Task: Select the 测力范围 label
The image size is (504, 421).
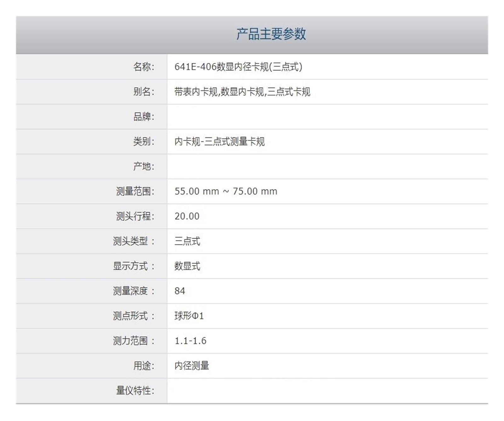Action: [134, 340]
